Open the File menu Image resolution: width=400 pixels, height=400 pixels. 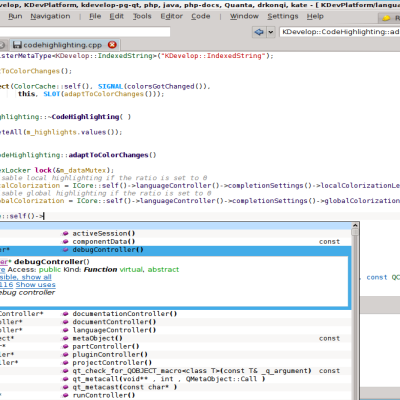(95, 16)
